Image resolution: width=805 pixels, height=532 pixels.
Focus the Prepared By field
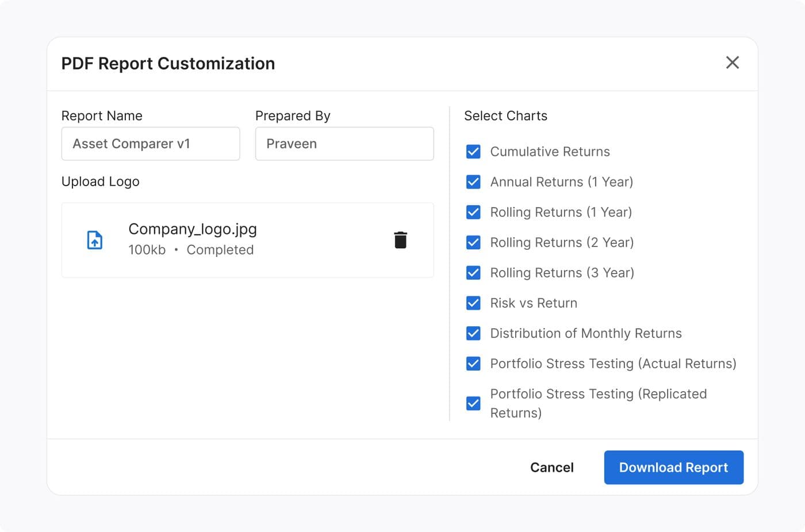pyautogui.click(x=344, y=144)
